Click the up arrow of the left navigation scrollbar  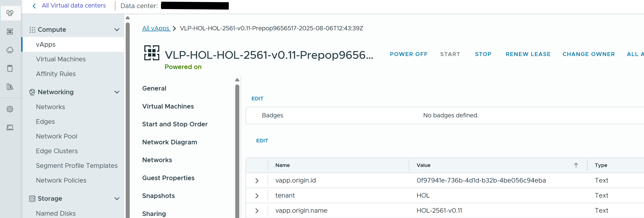click(x=128, y=18)
